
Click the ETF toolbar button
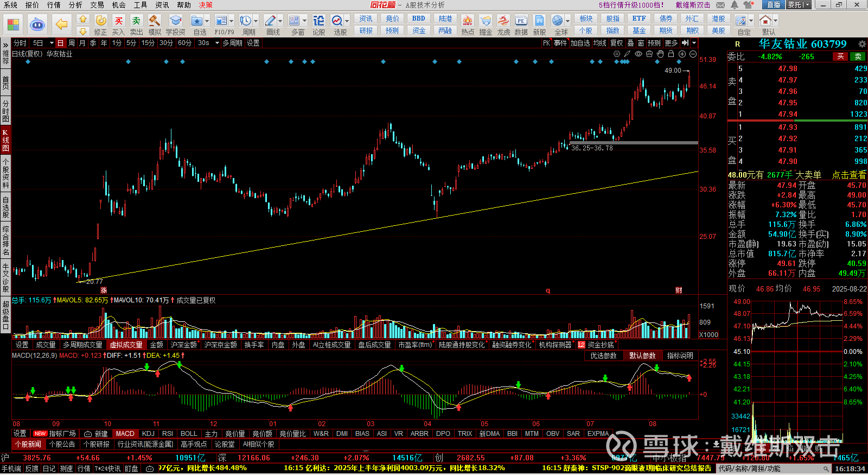coord(639,18)
